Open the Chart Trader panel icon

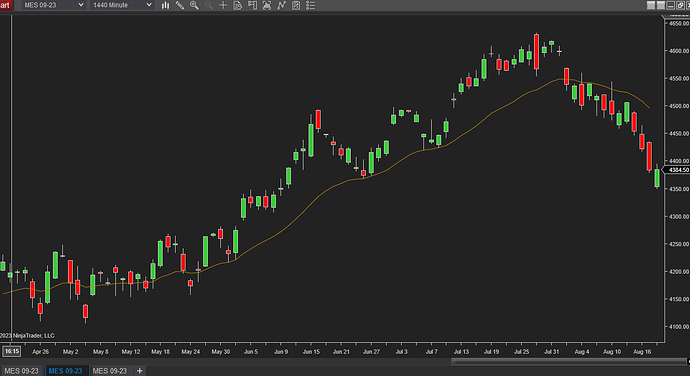pyautogui.click(x=252, y=5)
